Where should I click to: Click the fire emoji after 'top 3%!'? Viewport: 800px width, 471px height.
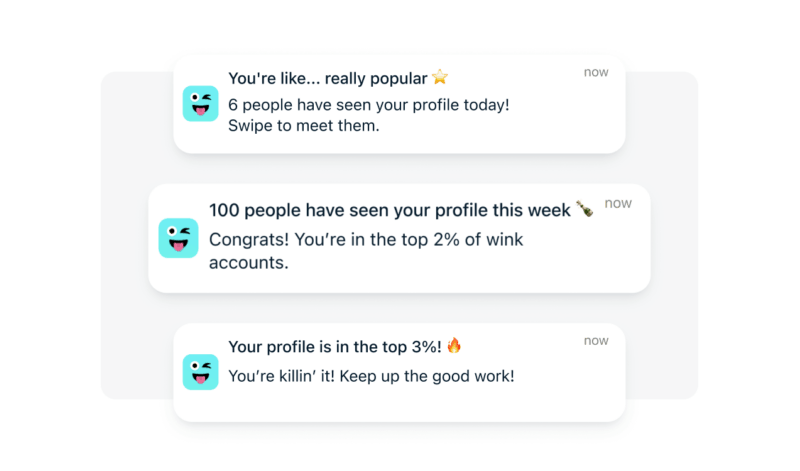454,346
